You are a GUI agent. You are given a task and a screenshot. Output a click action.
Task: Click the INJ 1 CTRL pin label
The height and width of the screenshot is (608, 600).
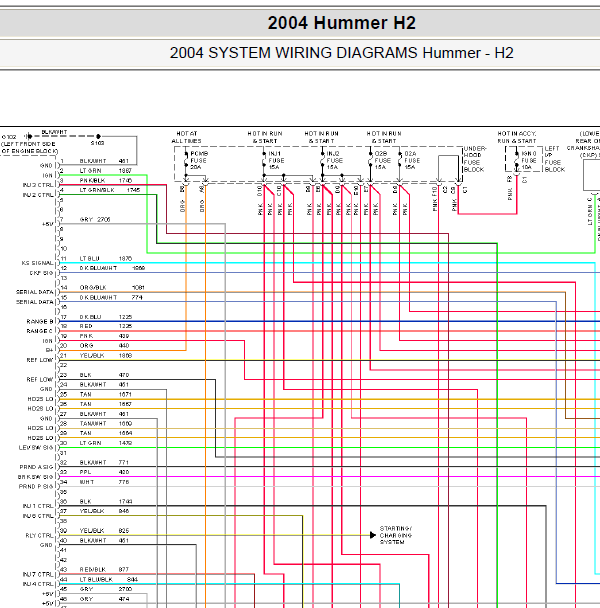(x=38, y=506)
